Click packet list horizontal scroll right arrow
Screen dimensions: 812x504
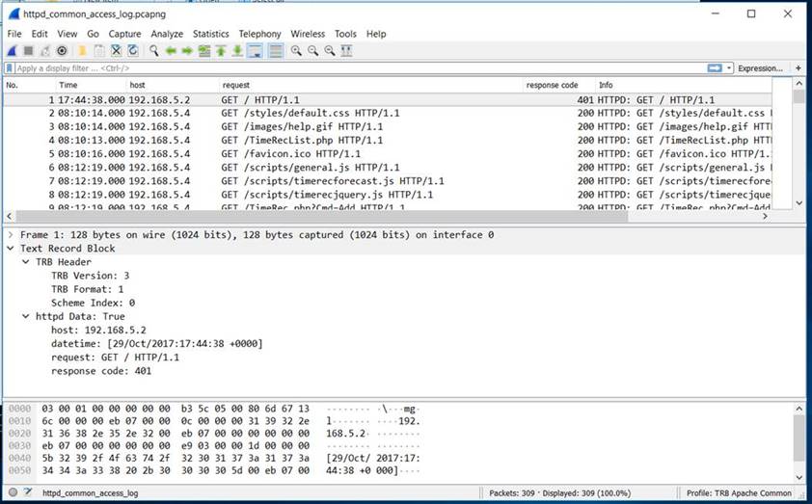(x=766, y=216)
